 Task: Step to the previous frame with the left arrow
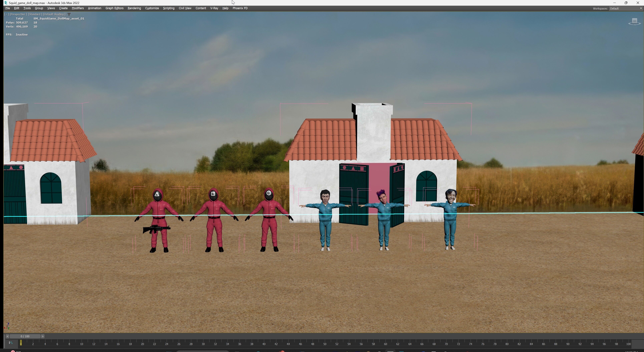8,336
